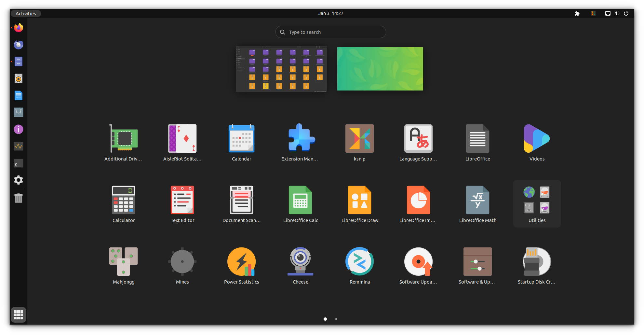Open the date and time calendar menu
The height and width of the screenshot is (335, 644).
click(x=330, y=13)
